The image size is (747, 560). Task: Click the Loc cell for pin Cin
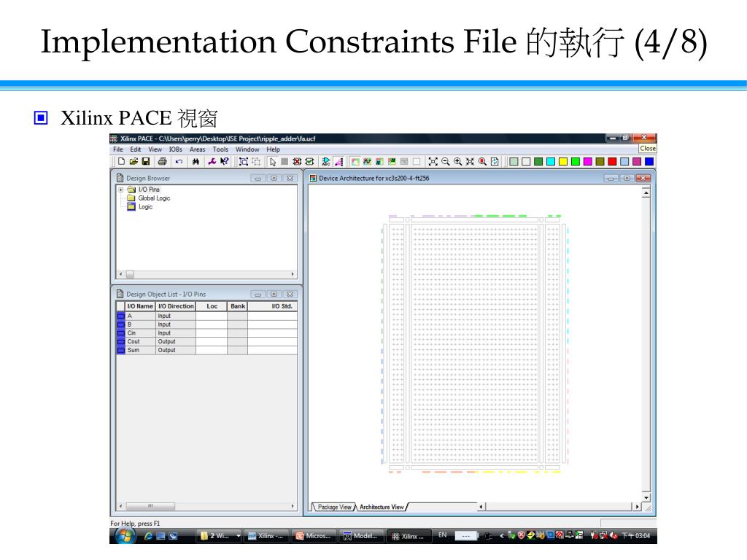[x=212, y=332]
